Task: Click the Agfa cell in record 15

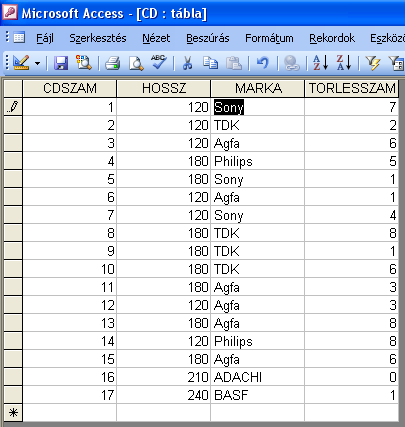Action: point(258,359)
